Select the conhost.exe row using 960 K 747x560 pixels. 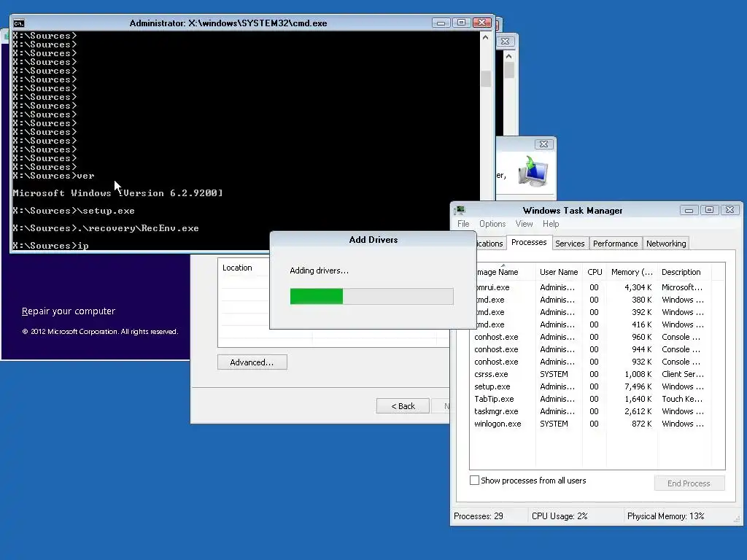[x=589, y=337]
